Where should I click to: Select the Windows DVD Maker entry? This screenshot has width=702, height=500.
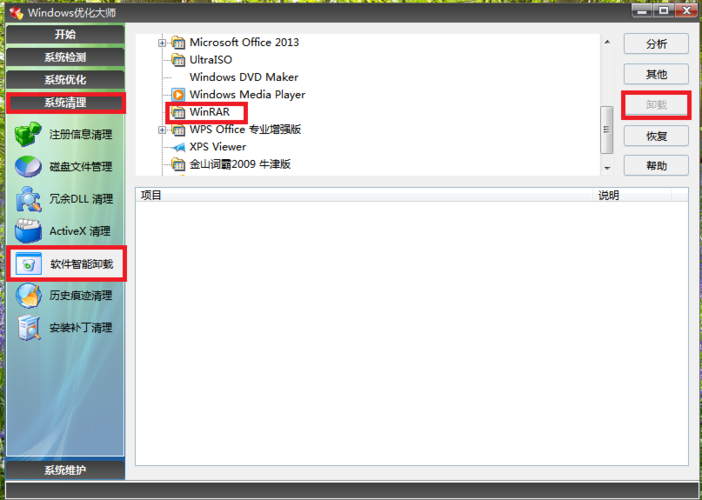[244, 77]
